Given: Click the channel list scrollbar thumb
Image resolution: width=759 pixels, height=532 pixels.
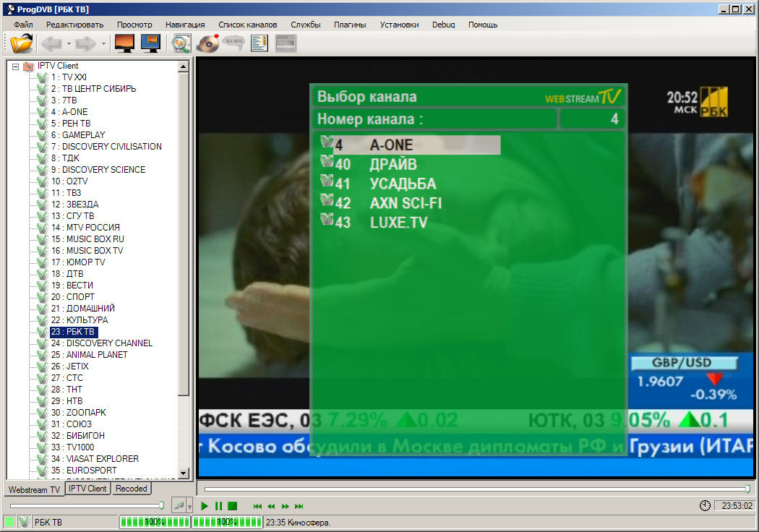Looking at the screenshot, I should 184,234.
